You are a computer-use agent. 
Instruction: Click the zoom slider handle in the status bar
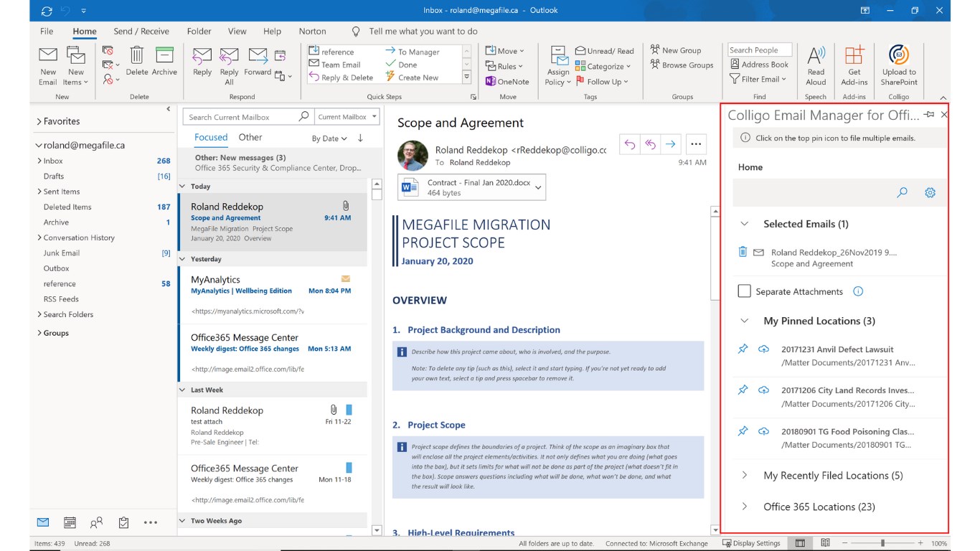[x=882, y=543]
